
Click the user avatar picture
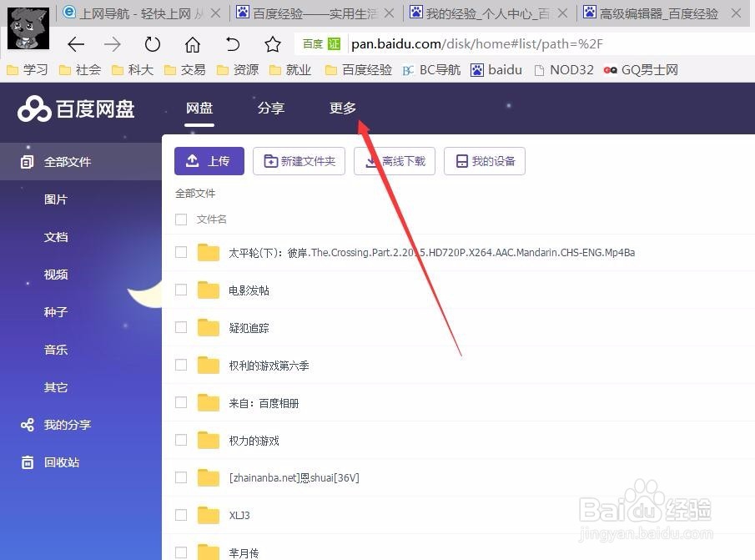pyautogui.click(x=28, y=28)
